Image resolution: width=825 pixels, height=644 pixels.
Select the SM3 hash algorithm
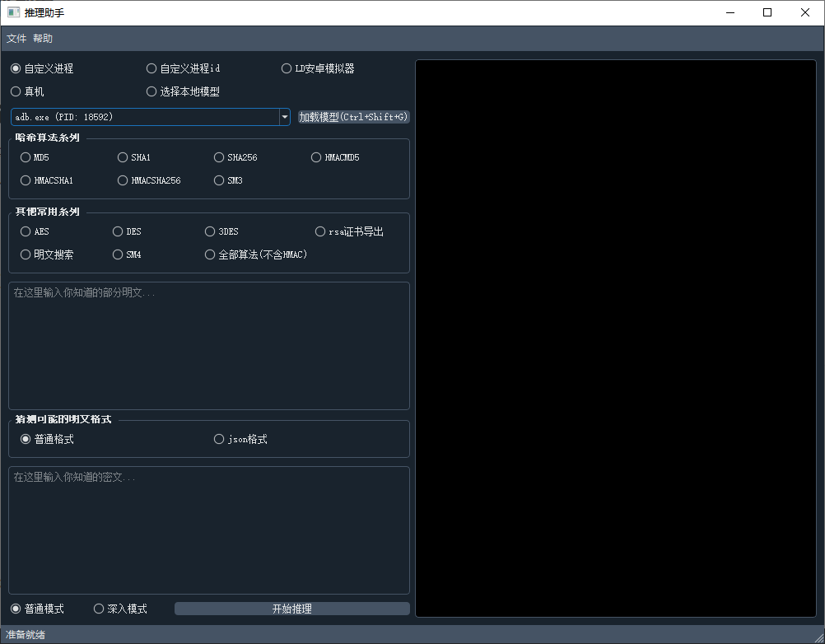click(x=228, y=180)
